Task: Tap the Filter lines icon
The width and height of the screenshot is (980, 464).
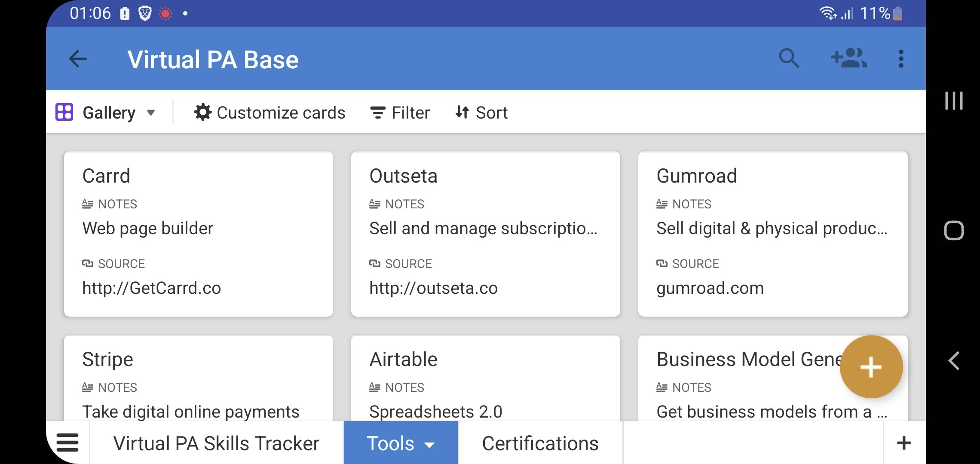Action: pyautogui.click(x=378, y=113)
